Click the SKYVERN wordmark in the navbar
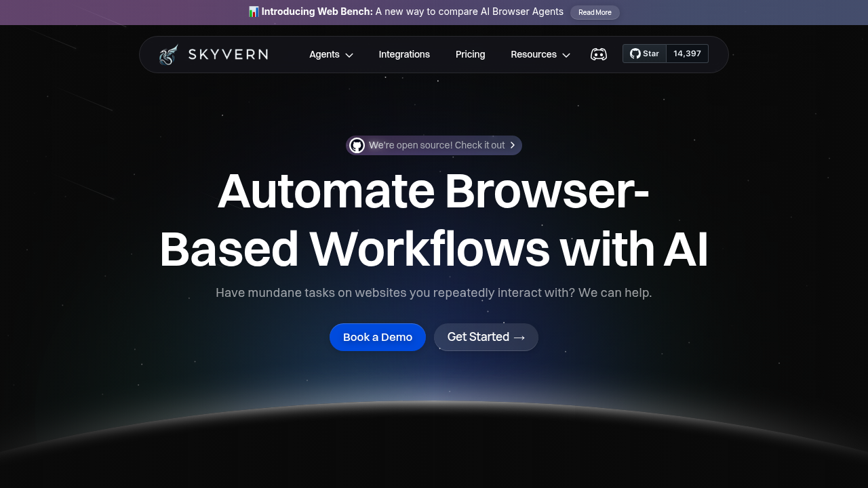This screenshot has height=488, width=868. (227, 54)
